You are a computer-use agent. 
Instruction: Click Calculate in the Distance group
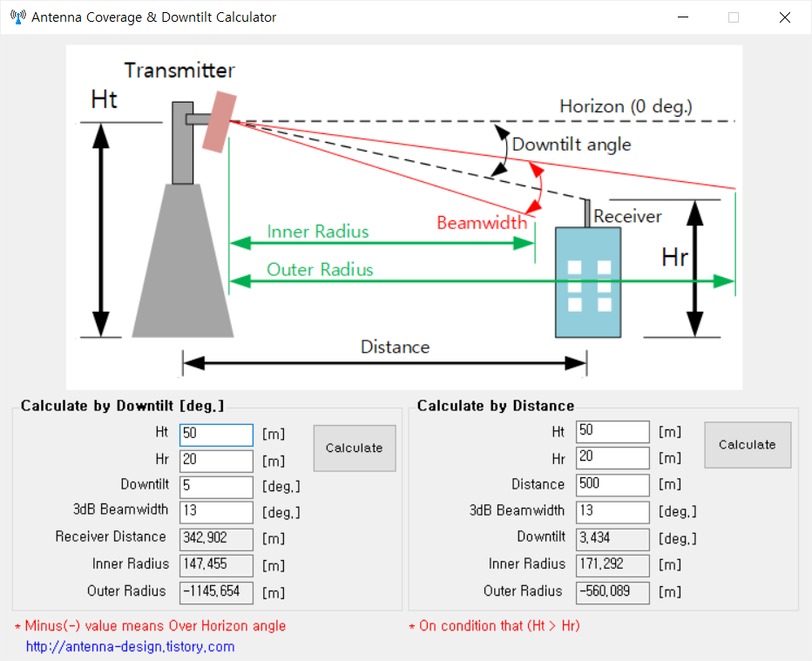pos(748,445)
